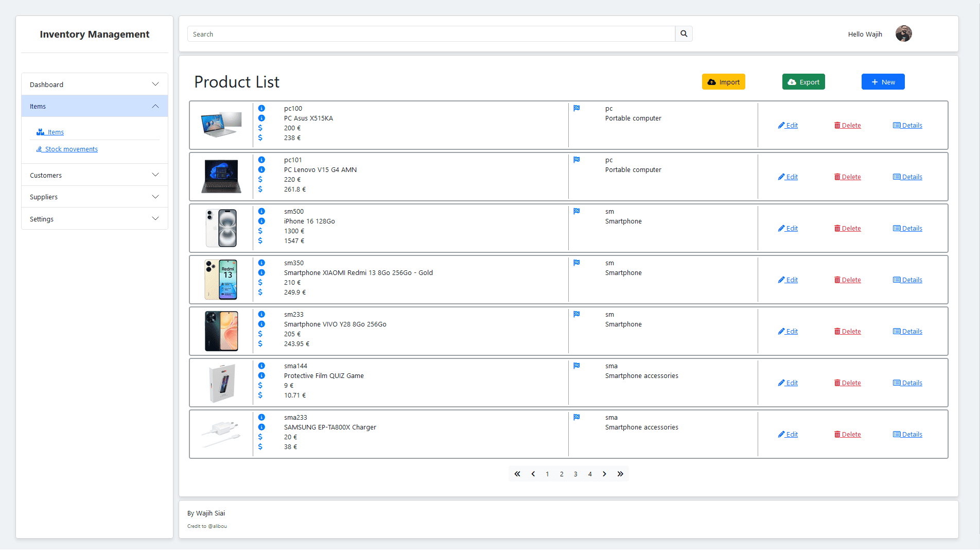Click the Inventory Management title

95,35
